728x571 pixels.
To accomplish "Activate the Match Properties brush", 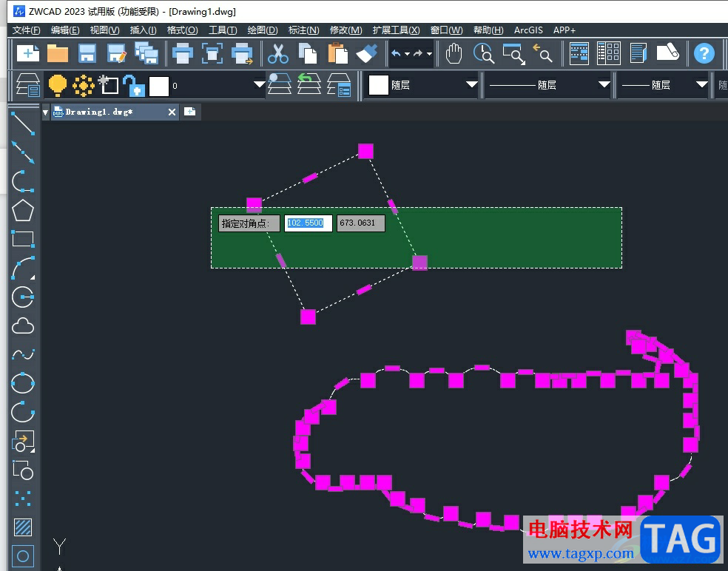I will [x=367, y=53].
